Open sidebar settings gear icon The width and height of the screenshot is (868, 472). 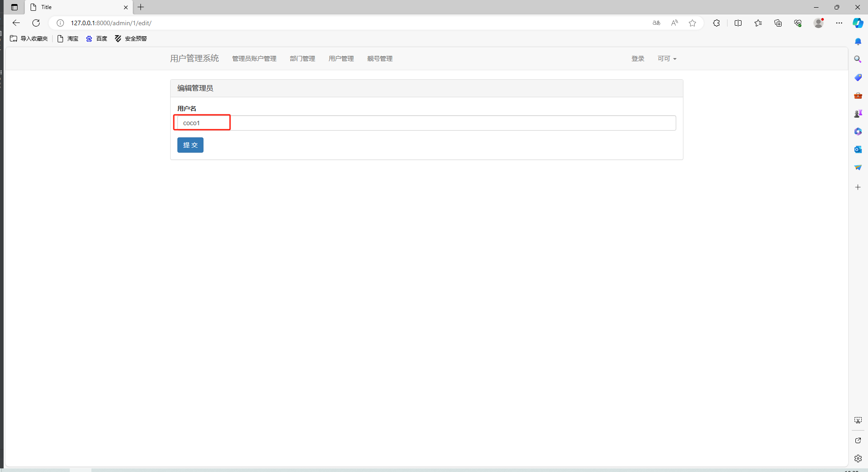coord(858,458)
